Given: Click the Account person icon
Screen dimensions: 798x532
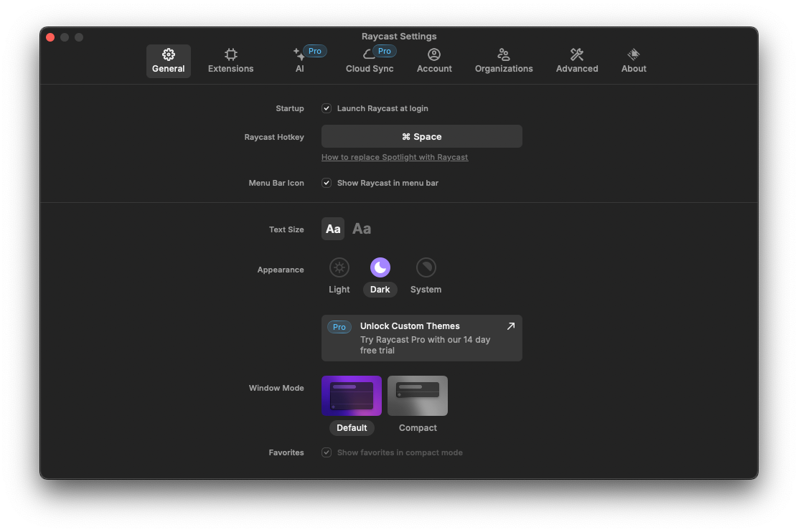Looking at the screenshot, I should click(434, 54).
